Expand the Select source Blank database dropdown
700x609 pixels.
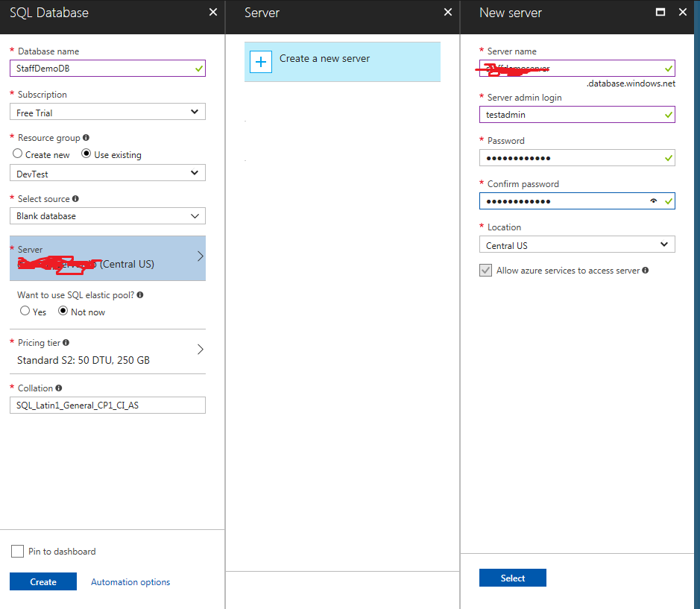coord(107,216)
